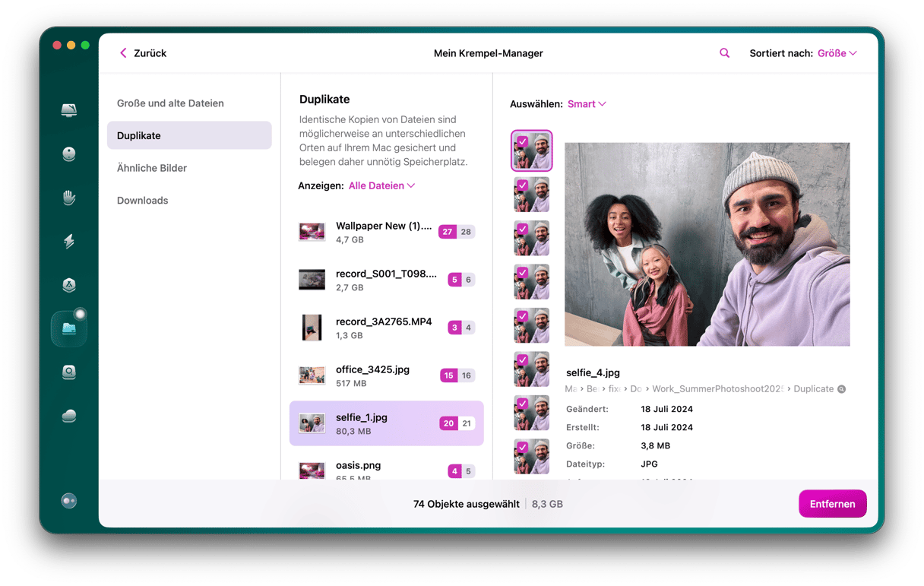Open the assistant icon at sidebar bottom
The width and height of the screenshot is (924, 586).
69,501
